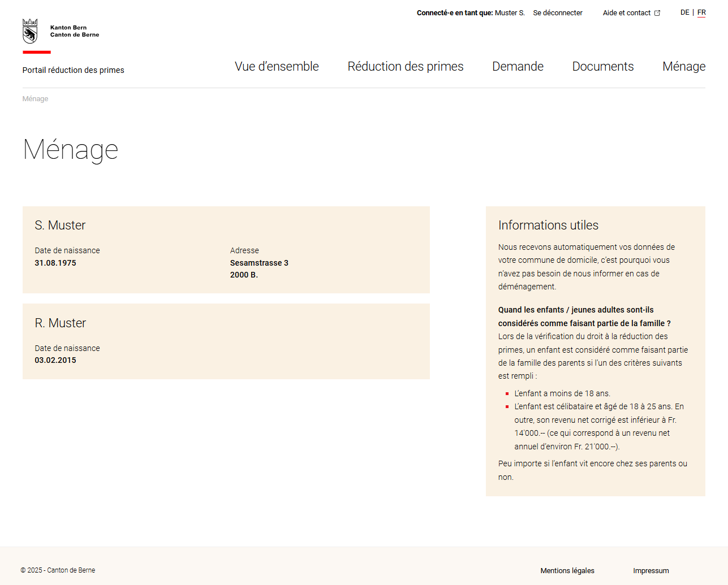The image size is (728, 585).
Task: Navigate to the Documents section
Action: (x=602, y=67)
